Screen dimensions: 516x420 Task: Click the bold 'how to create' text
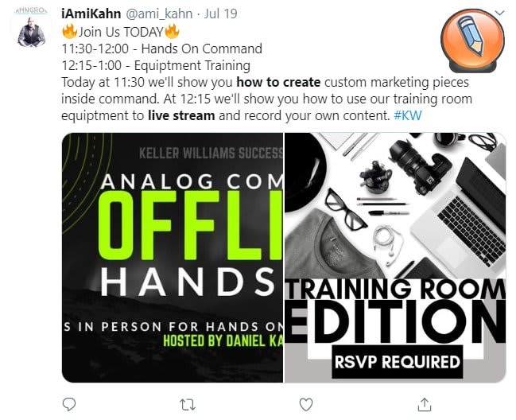tap(278, 82)
